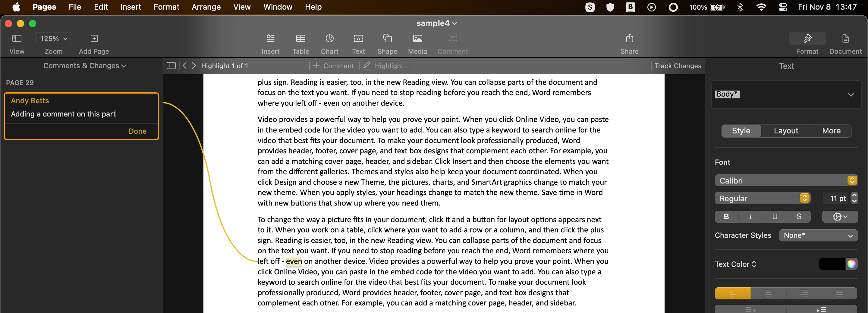Image resolution: width=868 pixels, height=313 pixels.
Task: Click the Insert toolbar icon
Action: pyautogui.click(x=270, y=39)
